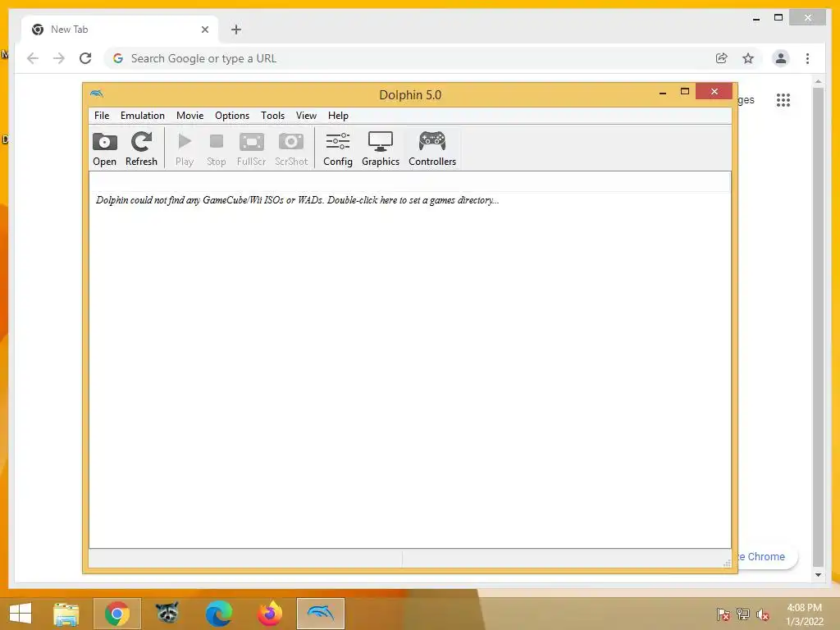
Task: Click the Play toolbar button
Action: (185, 149)
